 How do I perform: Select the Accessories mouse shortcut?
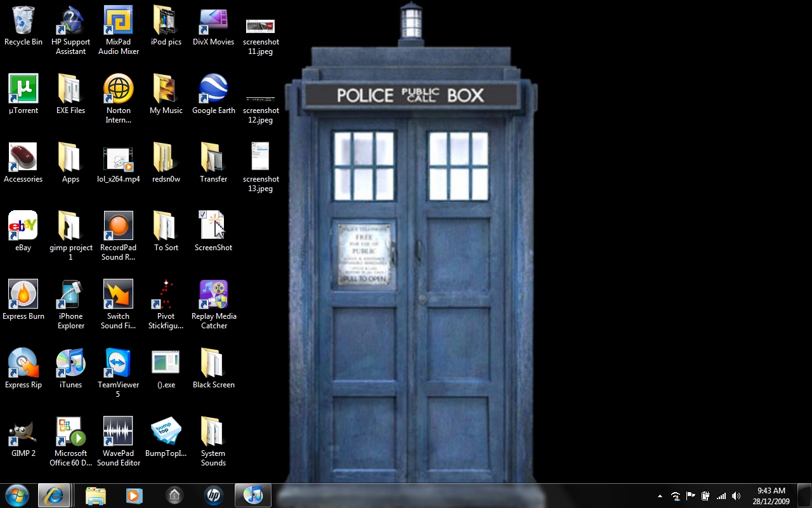[x=23, y=157]
